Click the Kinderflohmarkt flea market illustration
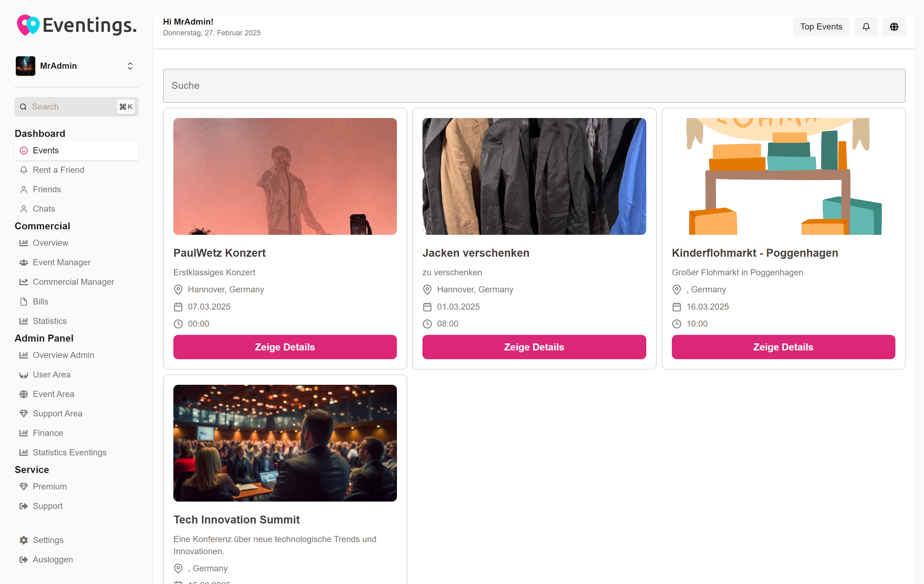The height and width of the screenshot is (584, 924). click(x=783, y=176)
